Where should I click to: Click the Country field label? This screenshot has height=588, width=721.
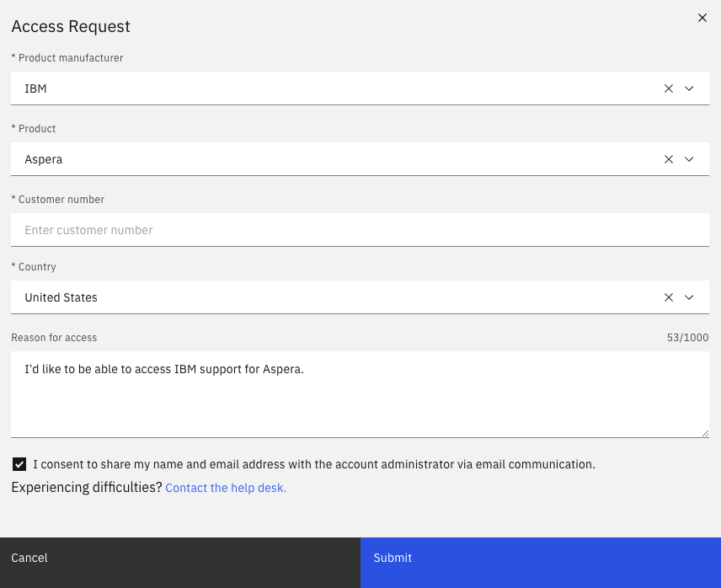pos(34,267)
